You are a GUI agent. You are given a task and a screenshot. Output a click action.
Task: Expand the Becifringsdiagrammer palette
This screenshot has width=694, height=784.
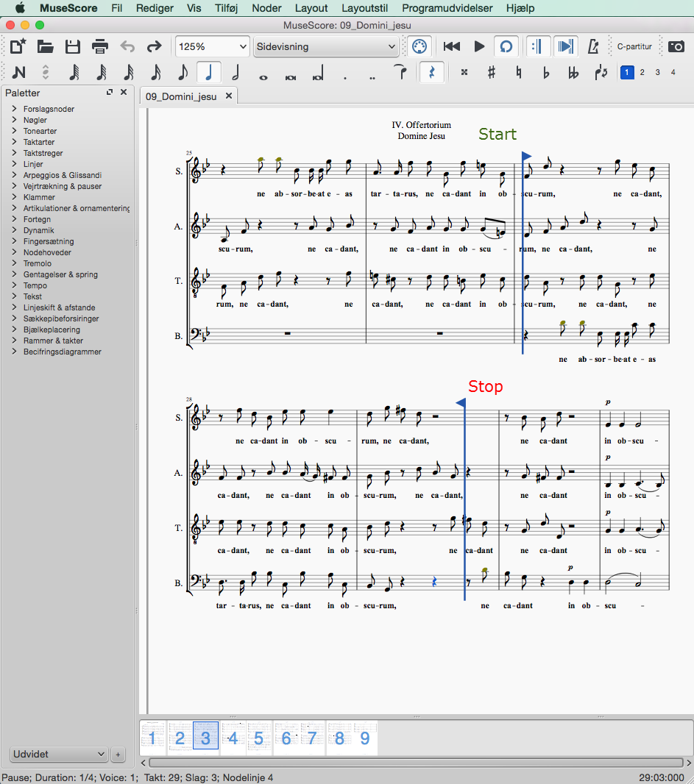[x=15, y=352]
